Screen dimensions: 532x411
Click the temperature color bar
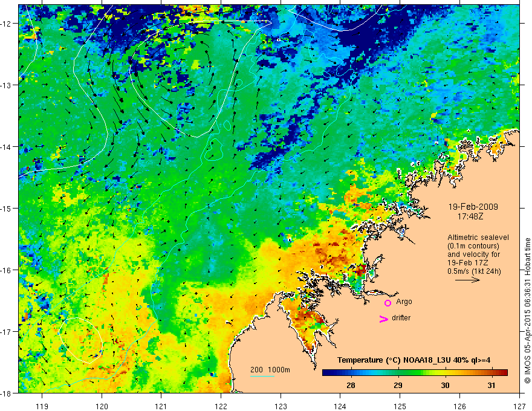click(x=415, y=373)
